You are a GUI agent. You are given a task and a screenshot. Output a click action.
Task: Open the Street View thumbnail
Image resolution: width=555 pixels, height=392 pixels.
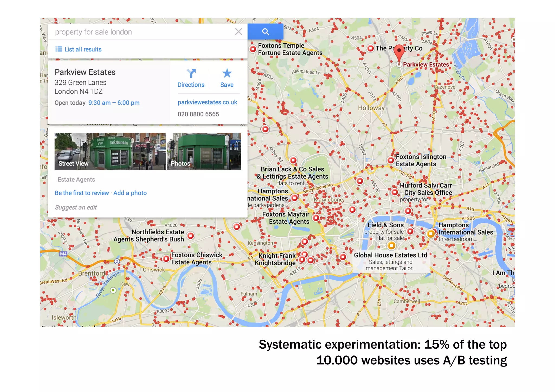click(x=110, y=151)
